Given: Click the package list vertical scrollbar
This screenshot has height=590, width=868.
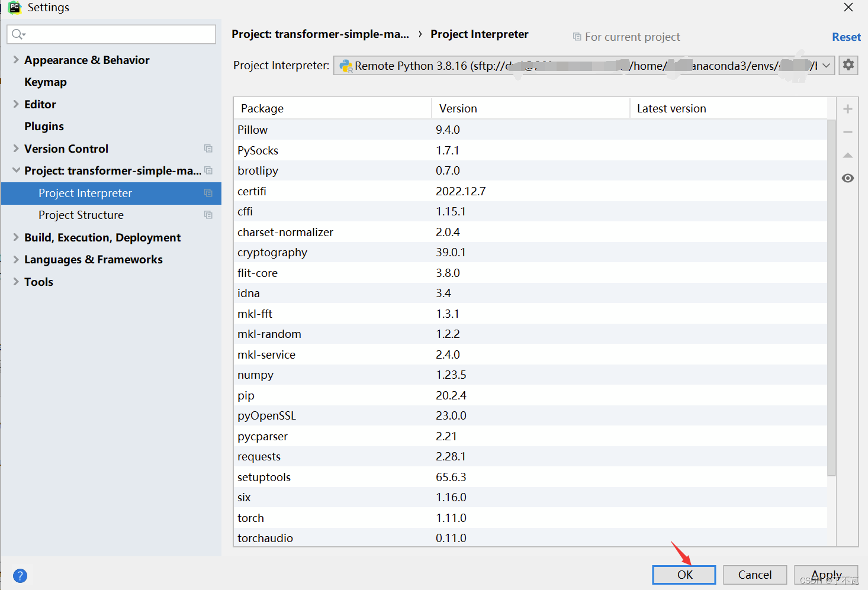Looking at the screenshot, I should [831, 296].
